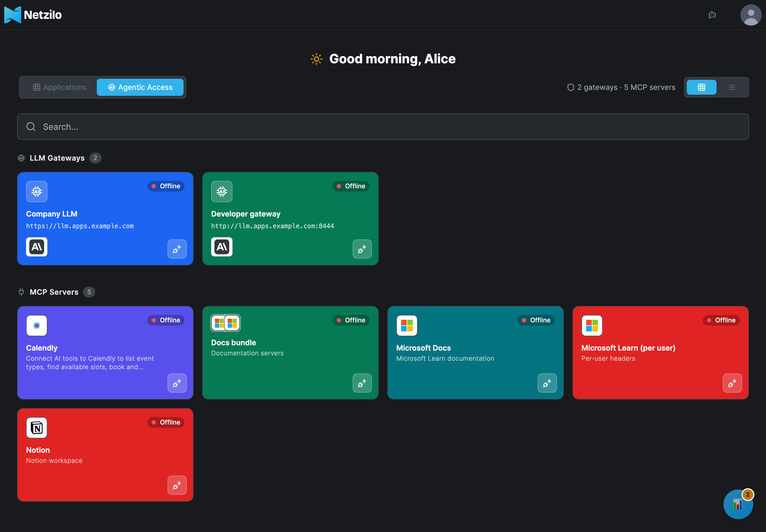Open the Developer gateway card title
The image size is (766, 532).
coord(246,214)
